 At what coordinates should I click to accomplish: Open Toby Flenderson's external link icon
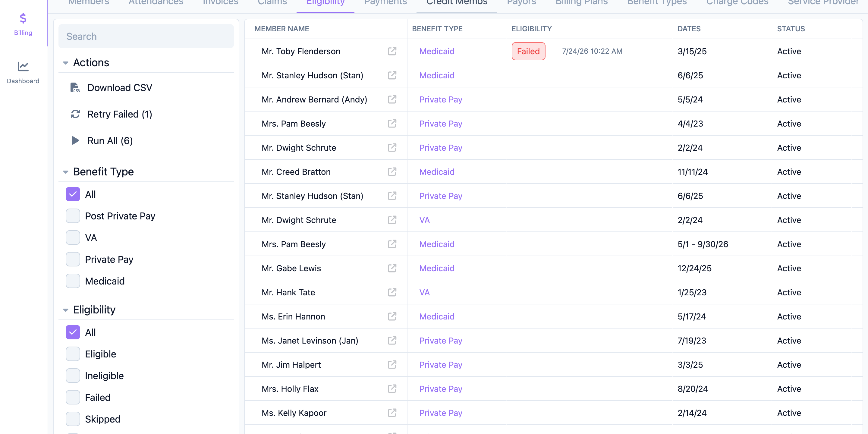[392, 51]
